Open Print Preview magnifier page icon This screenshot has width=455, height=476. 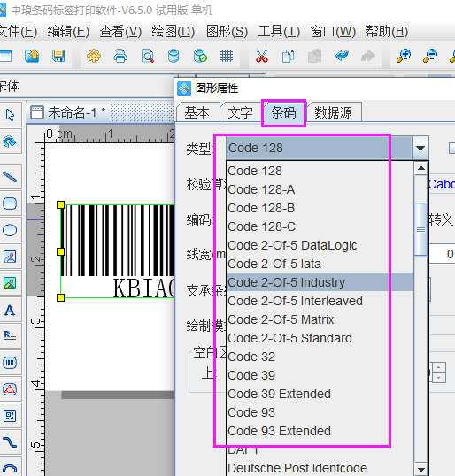147,56
